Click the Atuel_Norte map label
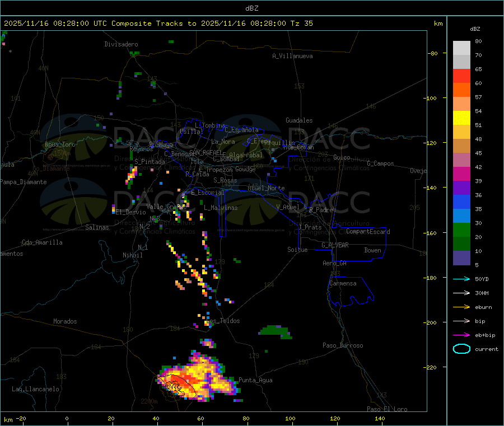 (266, 188)
